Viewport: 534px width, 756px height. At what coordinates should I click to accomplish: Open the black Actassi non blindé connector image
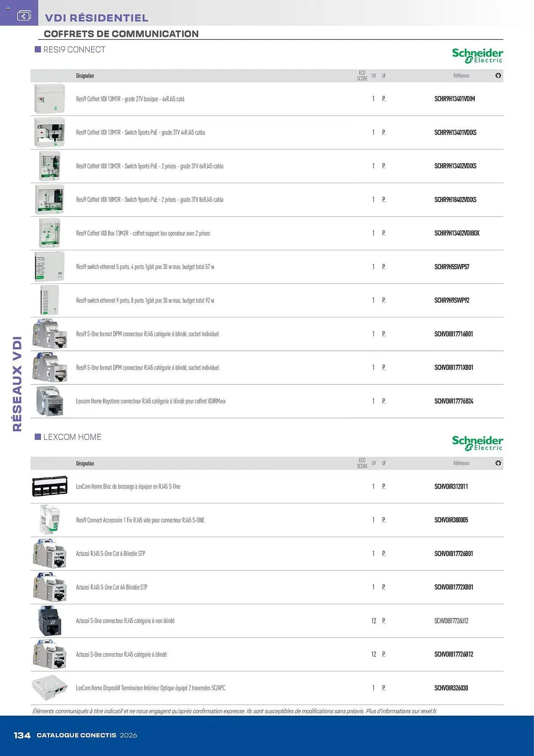point(50,621)
